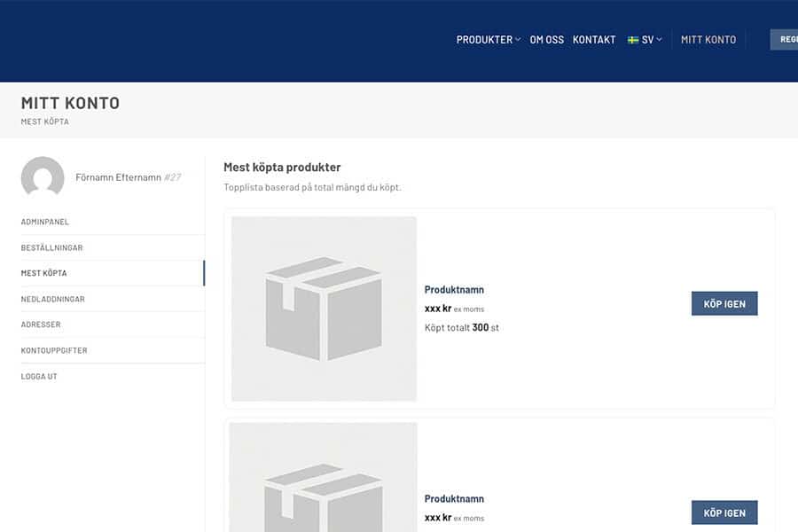
Task: Open the first Produktnamn product link
Action: (452, 289)
